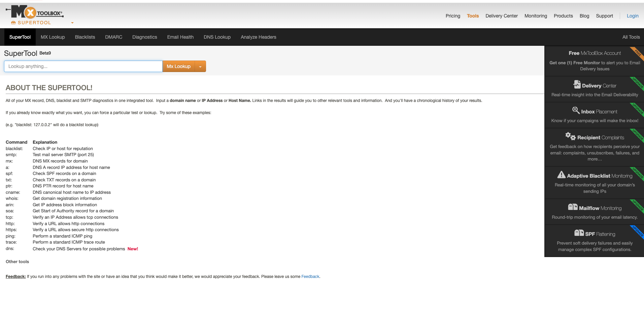Viewport: 644px width, 322px height.
Task: Open the All Tools menu
Action: pyautogui.click(x=631, y=37)
